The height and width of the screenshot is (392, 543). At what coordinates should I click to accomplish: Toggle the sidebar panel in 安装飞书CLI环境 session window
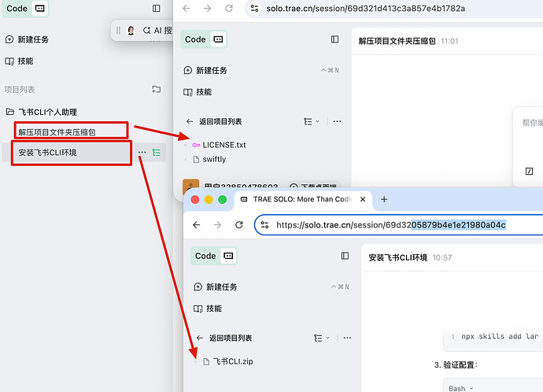(345, 256)
